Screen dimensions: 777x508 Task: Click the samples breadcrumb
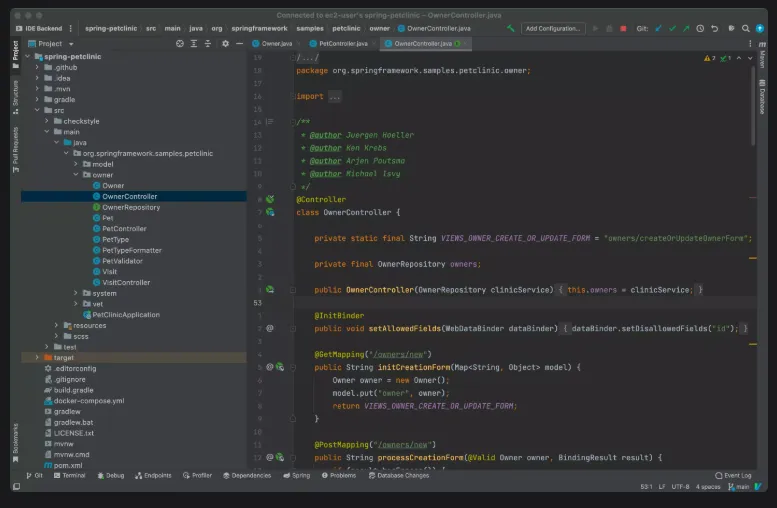(x=310, y=29)
